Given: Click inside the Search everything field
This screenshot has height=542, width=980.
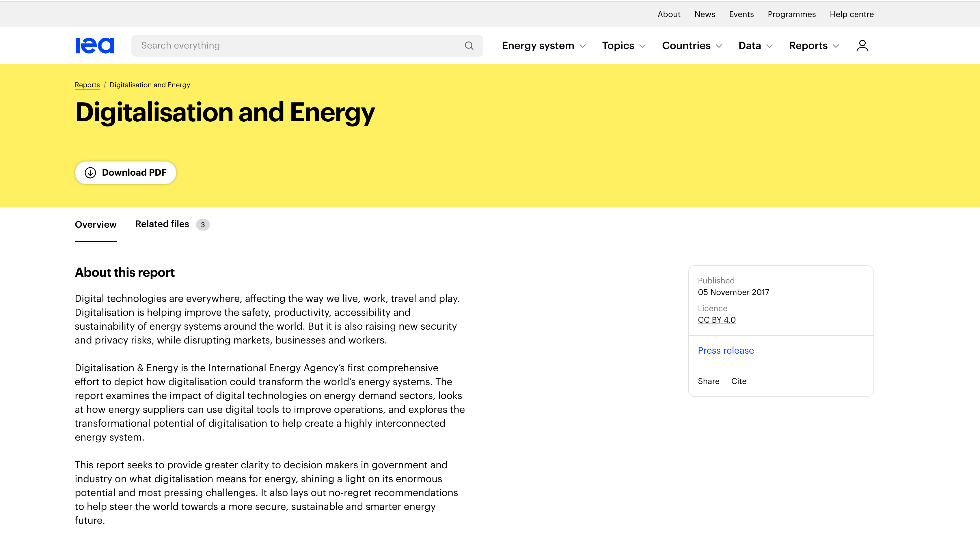Looking at the screenshot, I should 307,46.
